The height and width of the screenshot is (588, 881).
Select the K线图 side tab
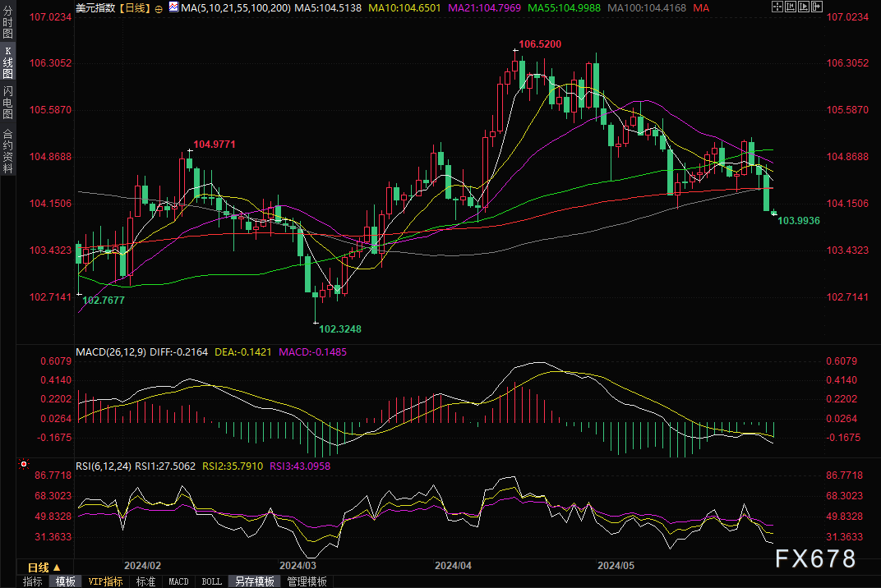click(7, 62)
